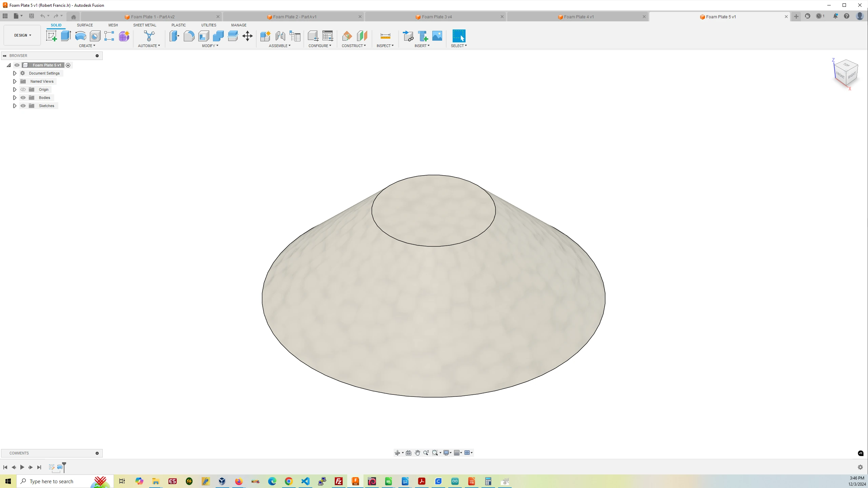868x488 pixels.
Task: Switch to the MANAGE tab
Action: tap(239, 25)
